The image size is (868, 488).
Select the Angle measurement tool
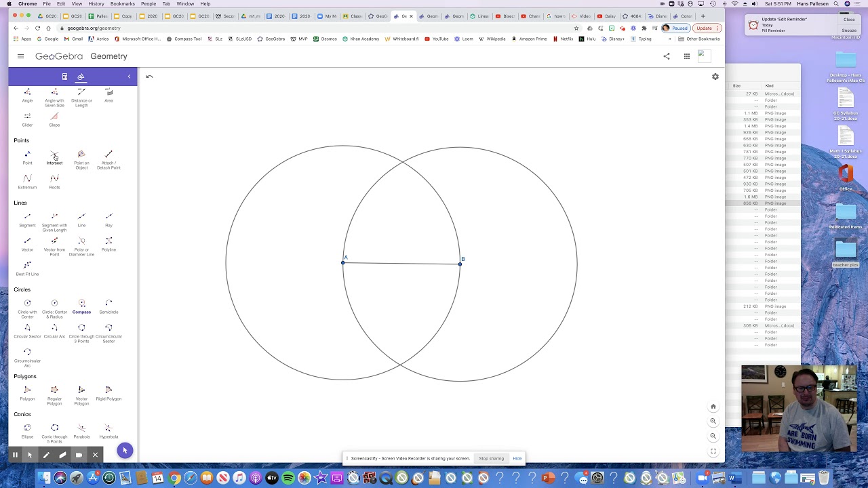(x=27, y=96)
